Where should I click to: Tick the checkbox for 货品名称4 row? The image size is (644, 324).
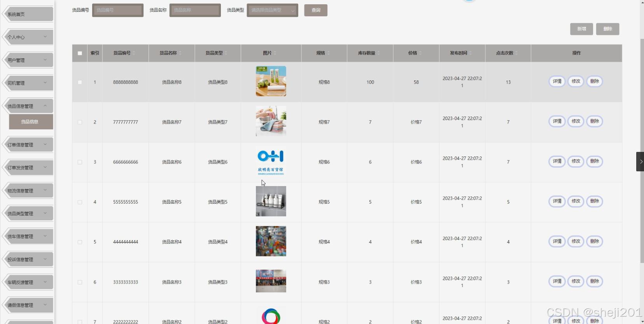click(80, 242)
